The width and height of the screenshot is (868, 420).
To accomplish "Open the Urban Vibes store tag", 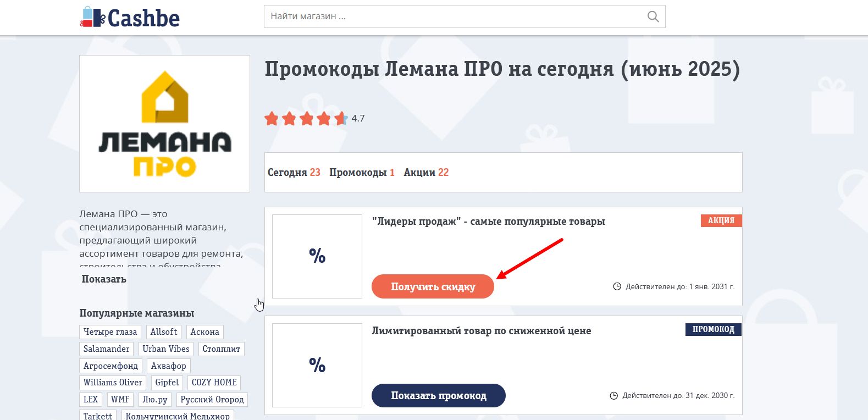I will (166, 349).
